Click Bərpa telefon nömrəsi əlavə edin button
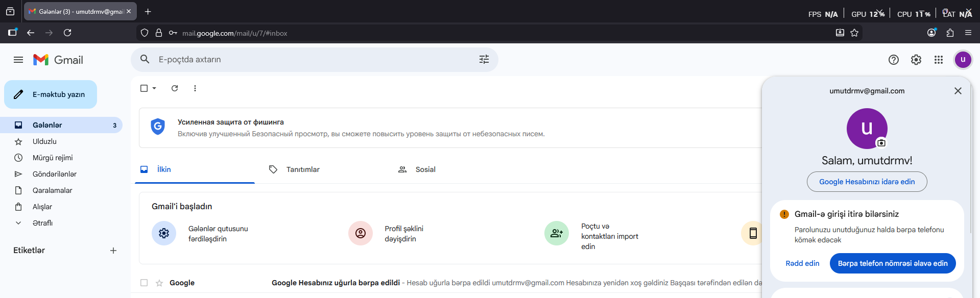 [x=893, y=263]
